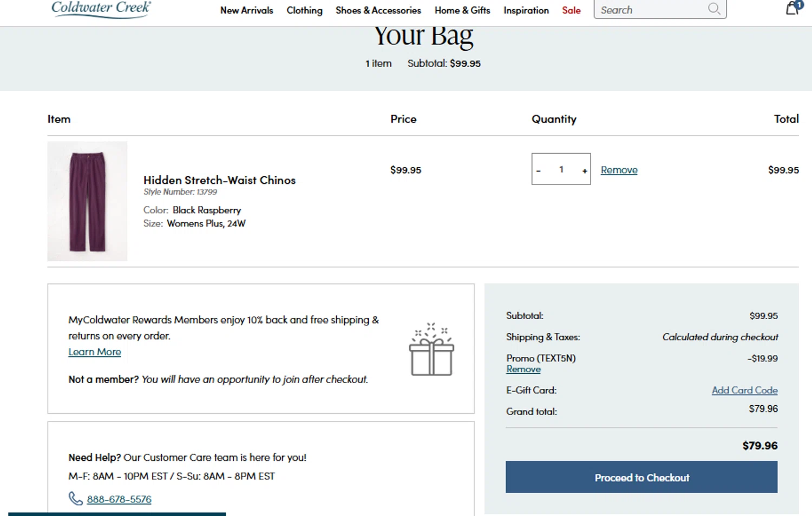Click the 1 item count text

[378, 63]
